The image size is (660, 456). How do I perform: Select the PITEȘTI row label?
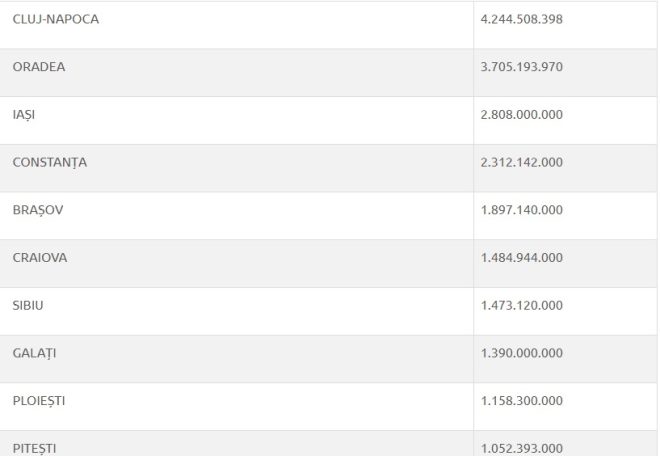[x=34, y=448]
